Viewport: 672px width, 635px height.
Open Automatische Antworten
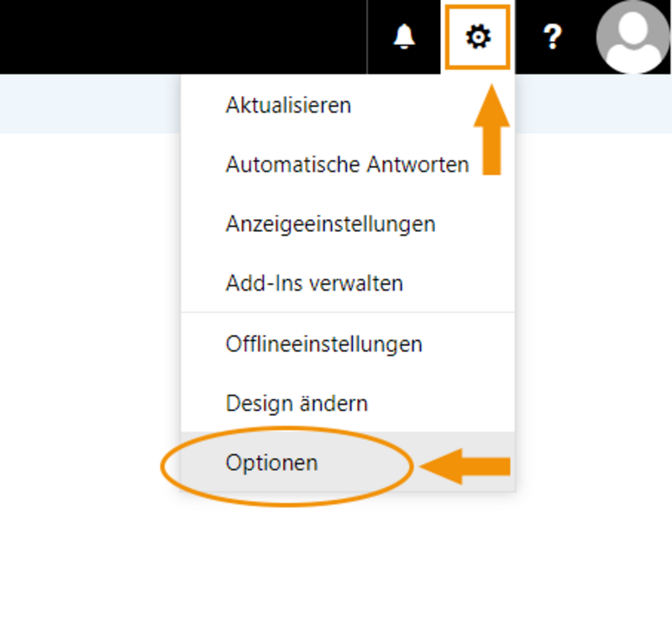(x=348, y=165)
